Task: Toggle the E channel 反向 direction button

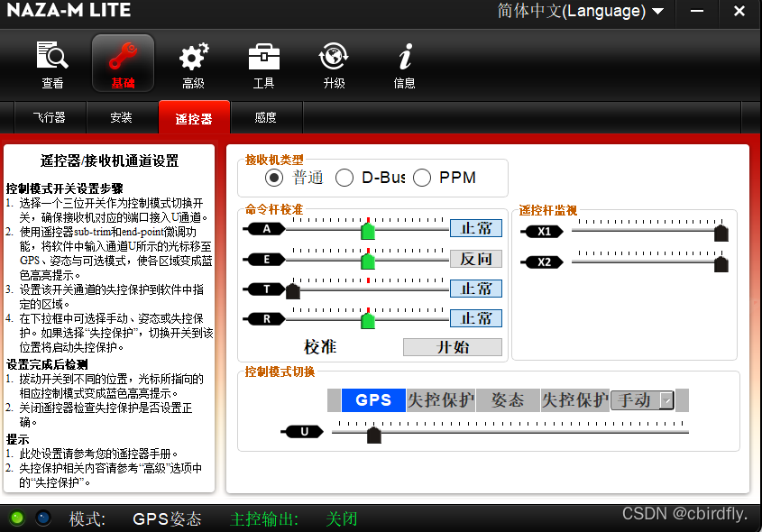Action: pyautogui.click(x=476, y=259)
